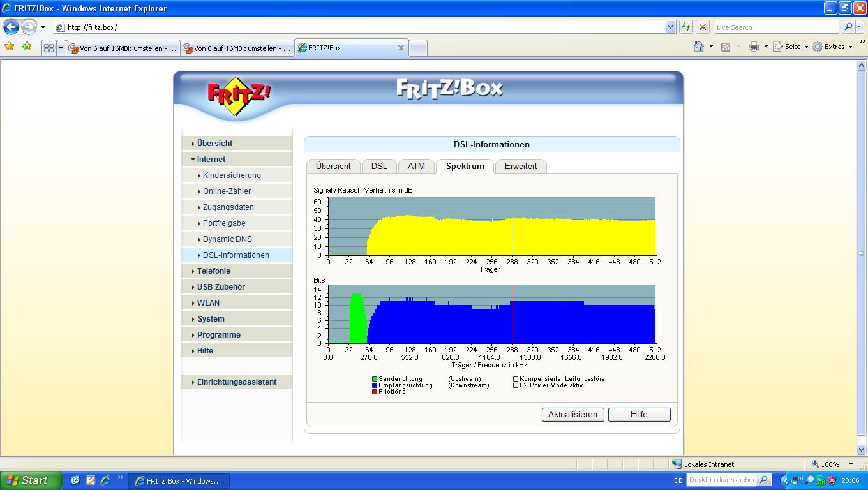Click the Live Search input field
868x490 pixels.
click(776, 27)
